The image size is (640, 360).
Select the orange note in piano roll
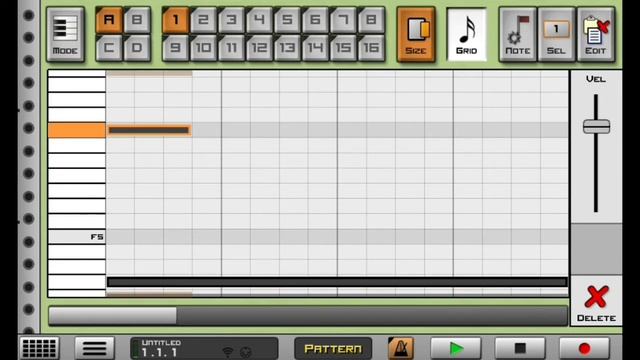149,130
